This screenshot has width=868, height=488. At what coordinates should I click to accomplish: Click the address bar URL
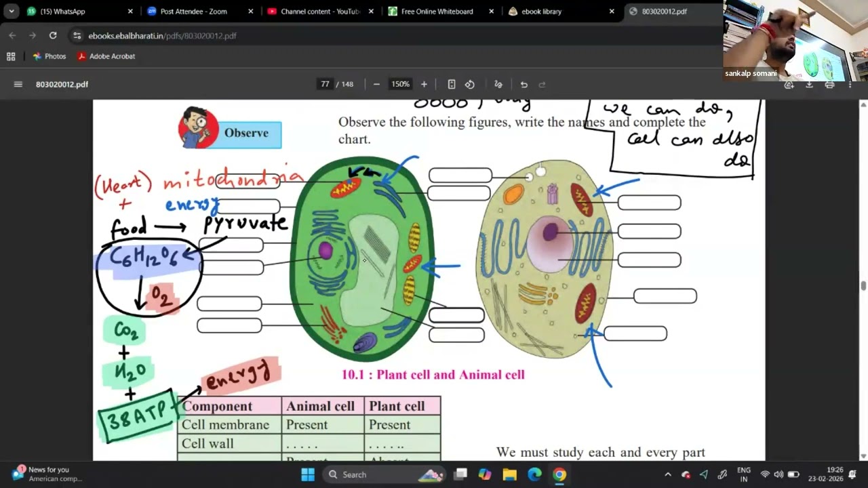(163, 35)
